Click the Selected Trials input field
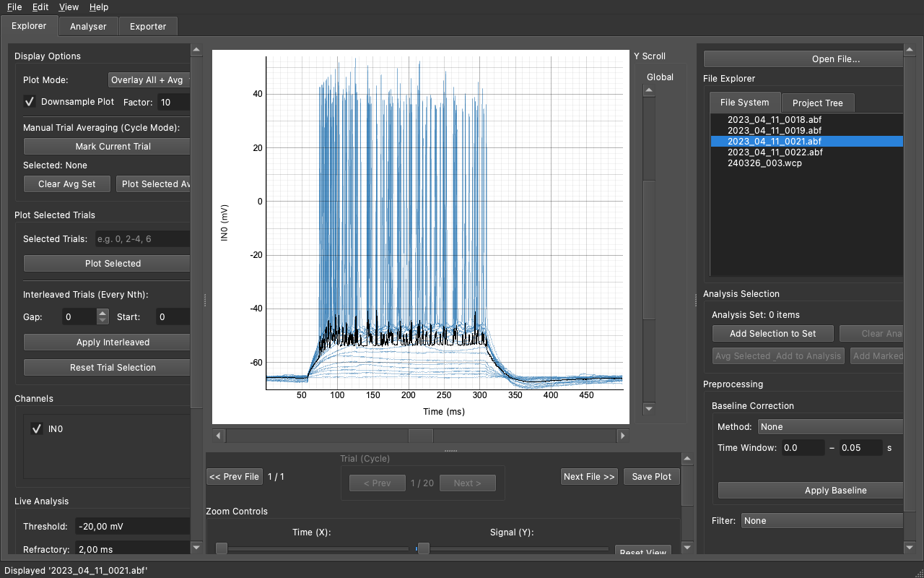This screenshot has width=924, height=578. (x=143, y=238)
